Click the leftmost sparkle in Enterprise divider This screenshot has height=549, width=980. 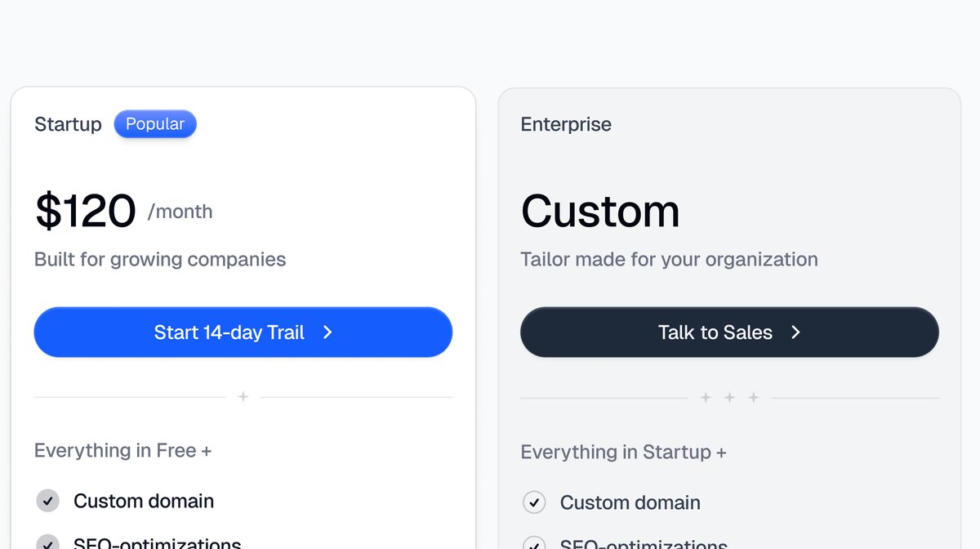[x=706, y=398]
